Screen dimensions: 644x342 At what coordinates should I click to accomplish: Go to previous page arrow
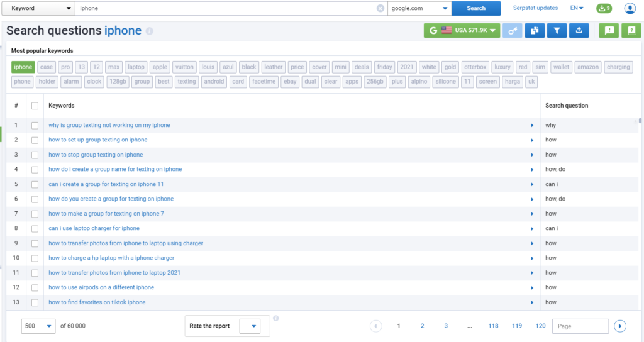[x=375, y=326]
